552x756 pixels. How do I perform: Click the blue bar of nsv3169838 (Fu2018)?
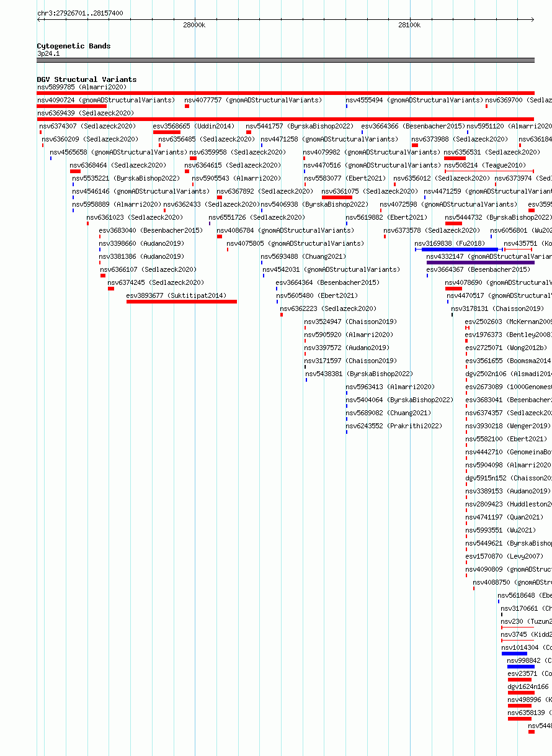[460, 250]
